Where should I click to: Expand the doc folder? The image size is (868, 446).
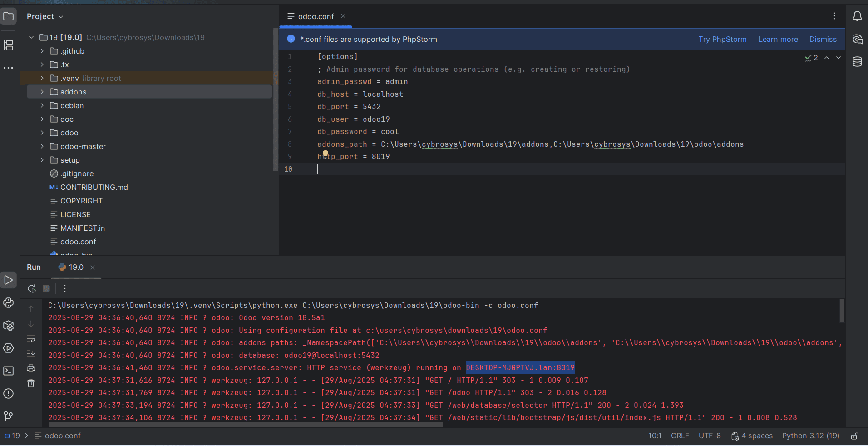pos(42,119)
